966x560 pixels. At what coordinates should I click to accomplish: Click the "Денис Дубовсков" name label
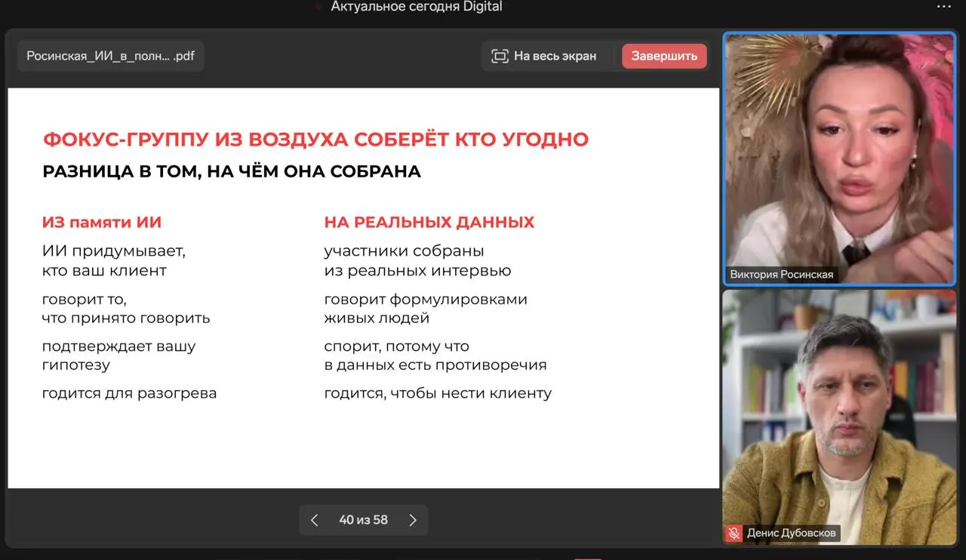792,533
